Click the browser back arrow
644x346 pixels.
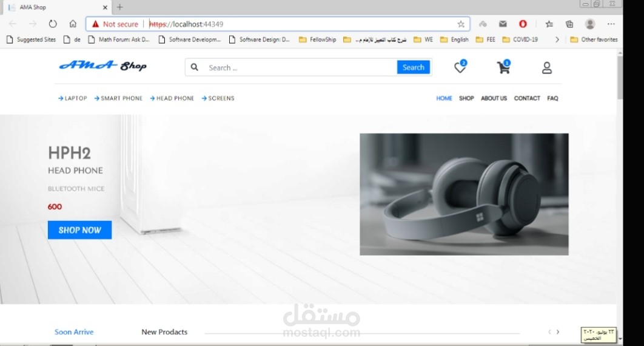pyautogui.click(x=13, y=24)
